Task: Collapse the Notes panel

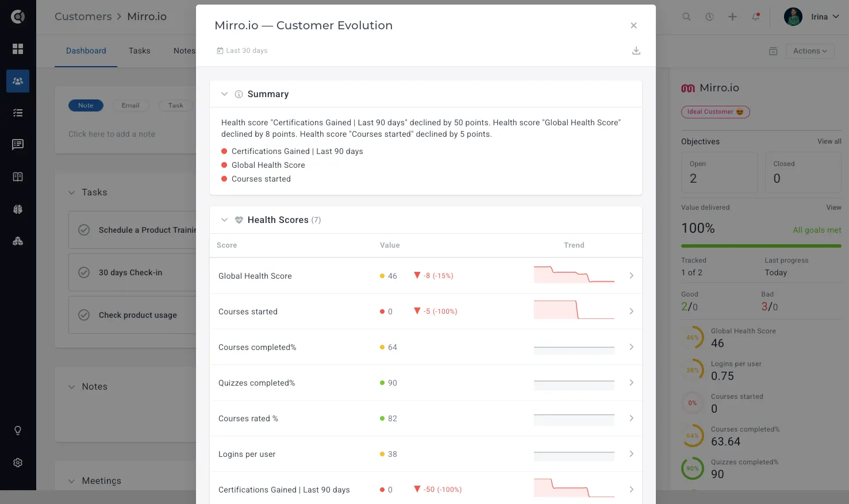Action: [x=71, y=387]
